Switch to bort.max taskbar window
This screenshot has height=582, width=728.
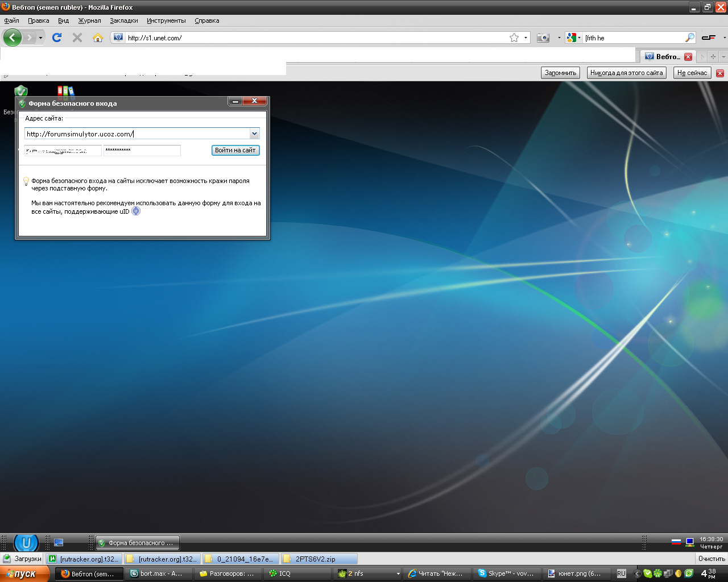(x=159, y=574)
